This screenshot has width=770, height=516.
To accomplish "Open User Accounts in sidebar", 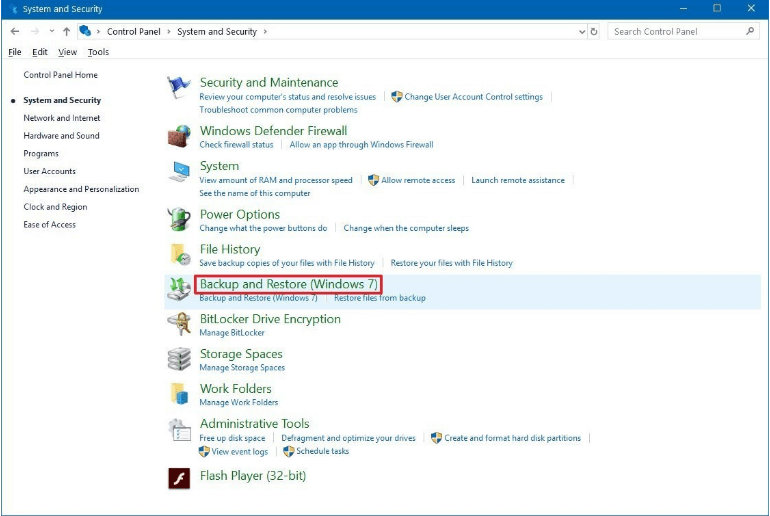I will 50,171.
